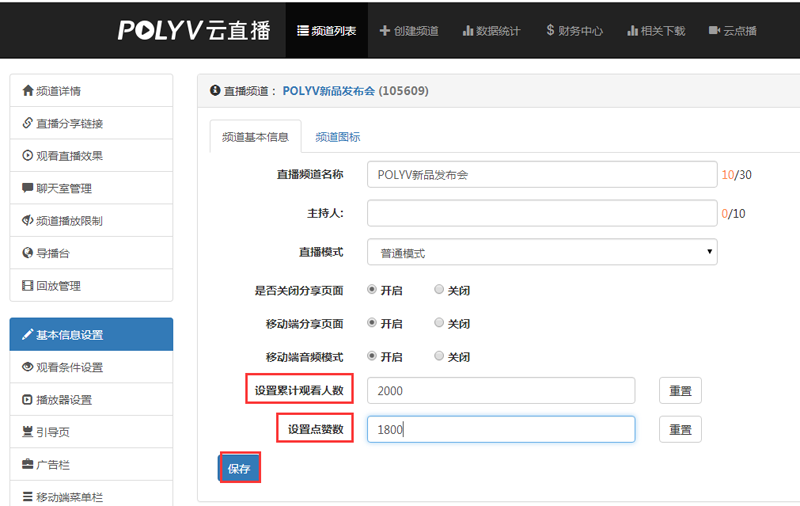Click the 主持人 input field
Viewport: 800px width, 506px height.
541,213
